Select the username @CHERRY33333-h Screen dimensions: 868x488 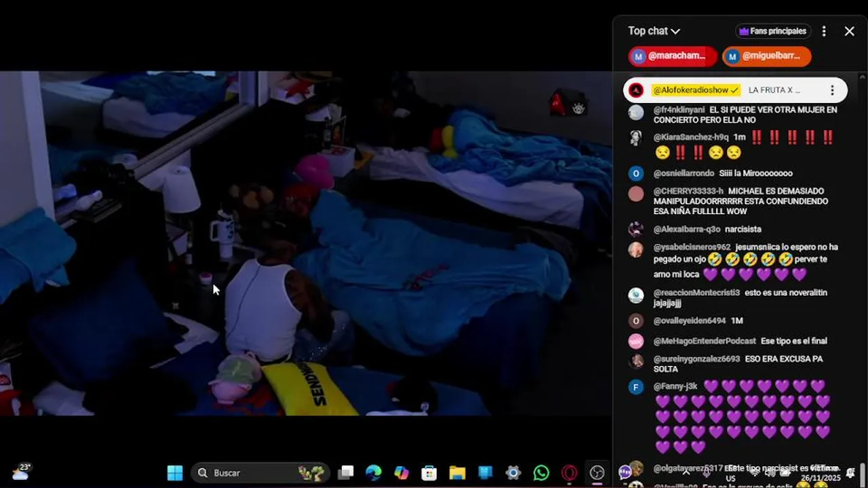[x=688, y=191]
